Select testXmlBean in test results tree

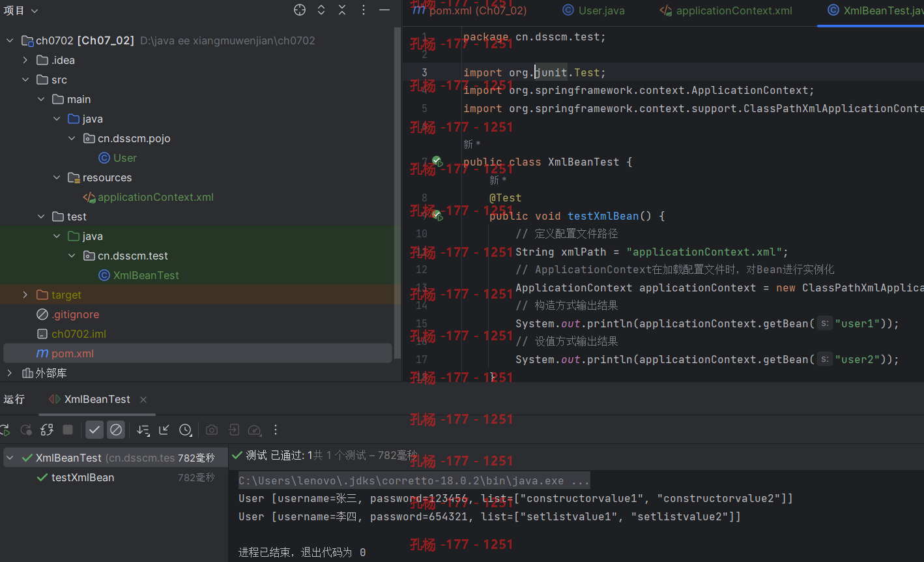click(83, 477)
